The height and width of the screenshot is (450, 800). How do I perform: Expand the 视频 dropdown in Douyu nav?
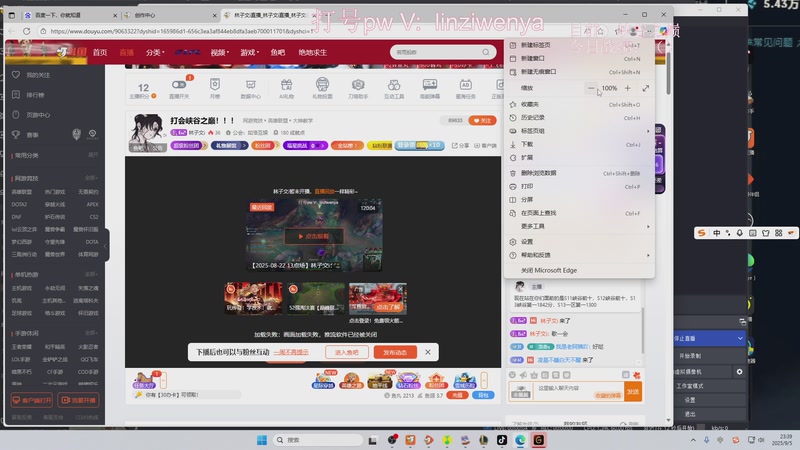pos(219,53)
